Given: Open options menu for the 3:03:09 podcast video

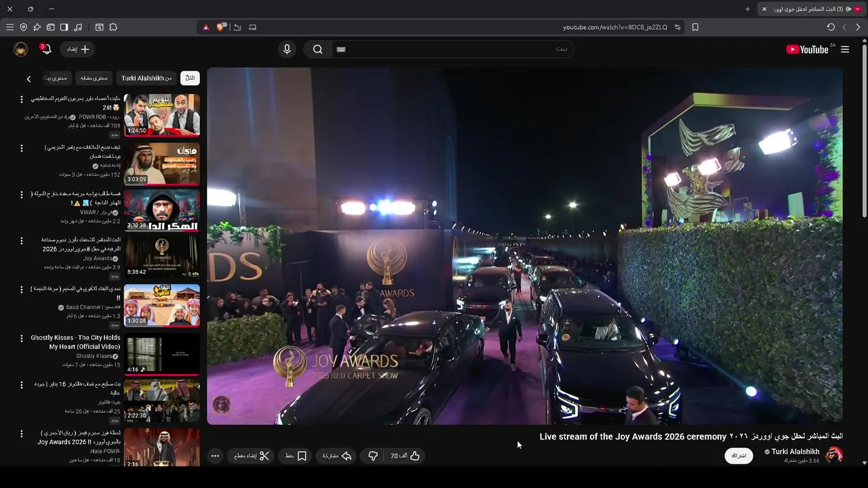Looking at the screenshot, I should (x=21, y=148).
